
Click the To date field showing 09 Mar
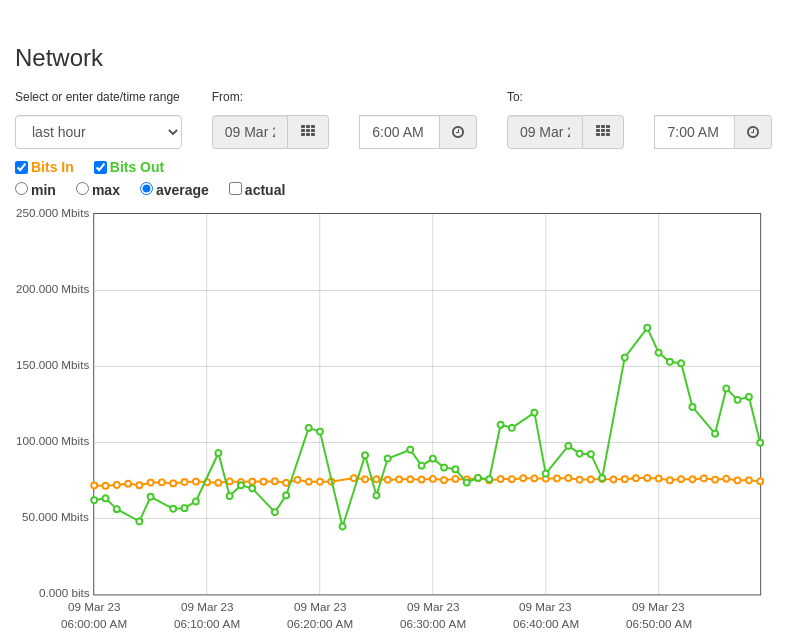click(545, 132)
